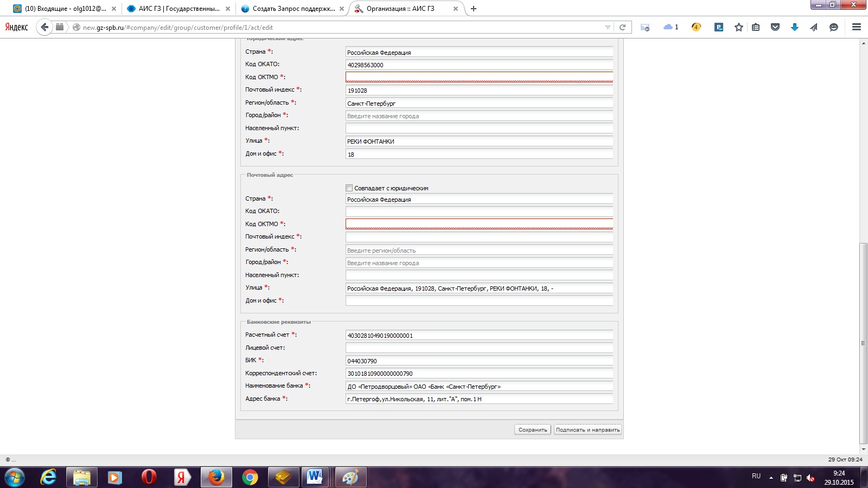Screen dimensions: 868x488
Task: Open the mail envelope toolbar icon
Action: (x=645, y=27)
